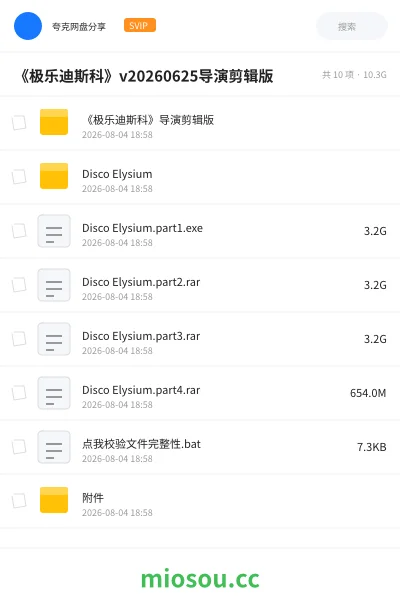Check the box for Disco Elysium.part1.exe
The image size is (400, 600).
(x=19, y=231)
